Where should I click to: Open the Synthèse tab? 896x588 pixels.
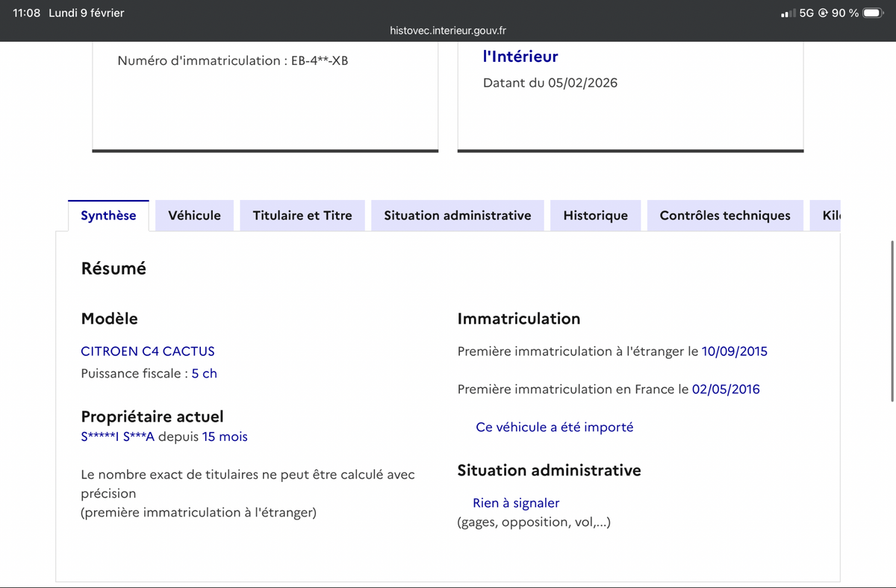[x=108, y=216]
